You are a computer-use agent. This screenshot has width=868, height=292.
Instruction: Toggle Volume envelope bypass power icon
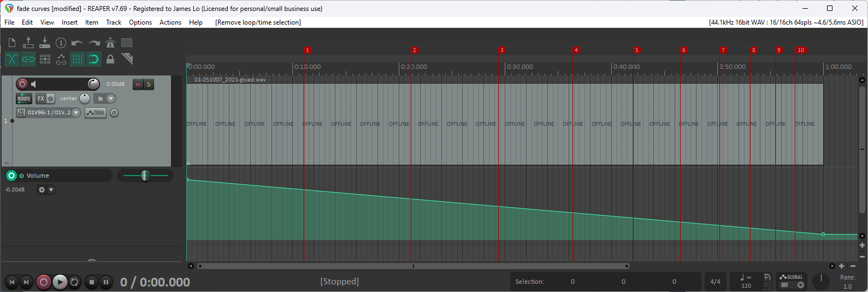(x=22, y=176)
